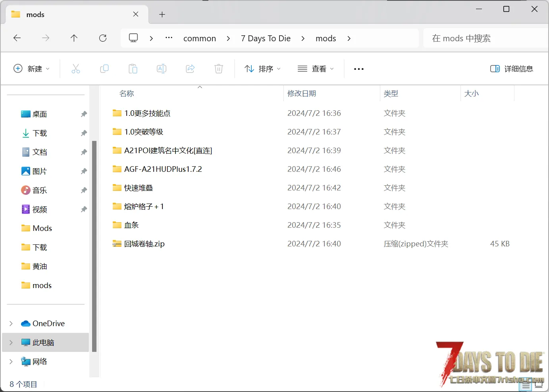Click 7 Days To Die in address path
This screenshot has width=549, height=392.
tap(266, 38)
